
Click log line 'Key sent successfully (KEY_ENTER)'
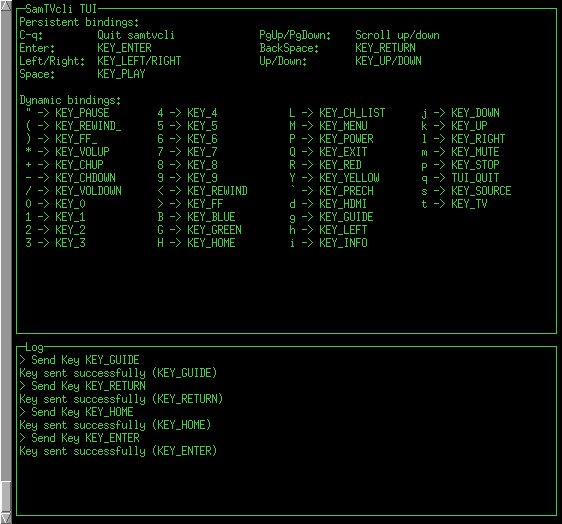coord(118,451)
